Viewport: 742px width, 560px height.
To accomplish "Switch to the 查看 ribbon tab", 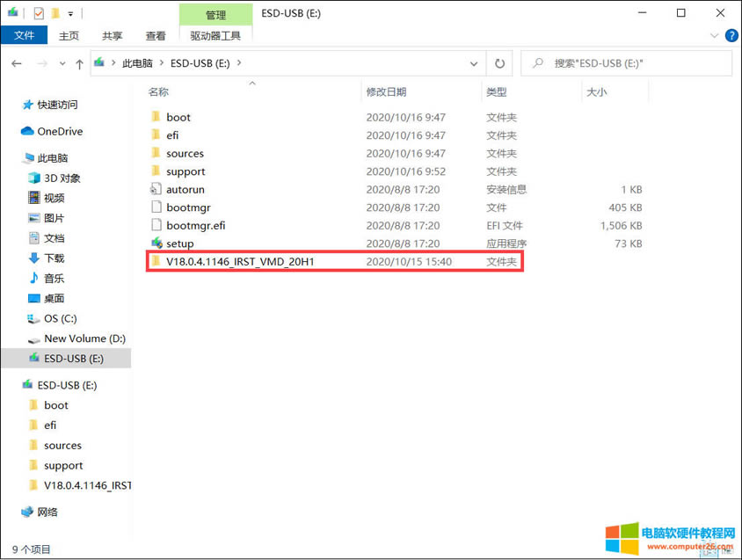I will tap(156, 35).
